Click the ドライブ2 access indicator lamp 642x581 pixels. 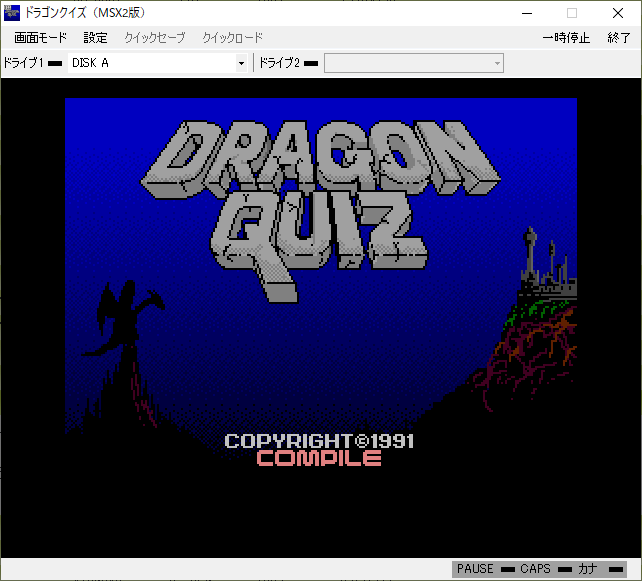coord(311,63)
